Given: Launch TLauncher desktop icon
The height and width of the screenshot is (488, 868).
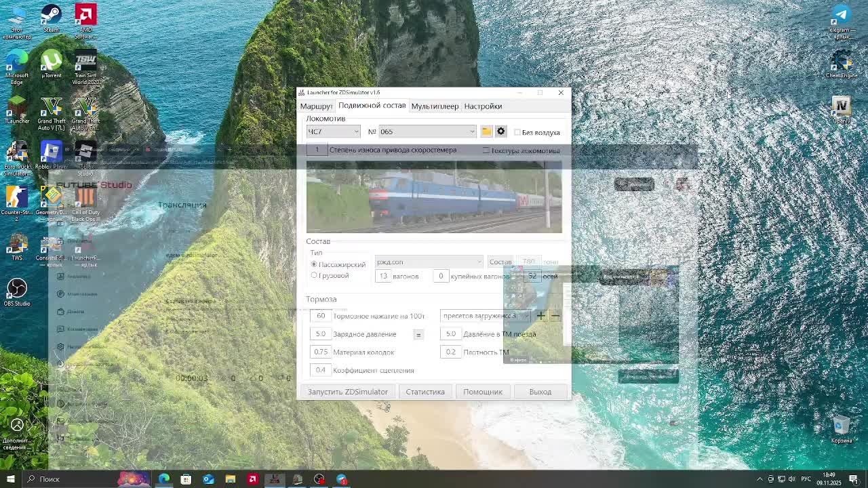Looking at the screenshot, I should pyautogui.click(x=17, y=110).
